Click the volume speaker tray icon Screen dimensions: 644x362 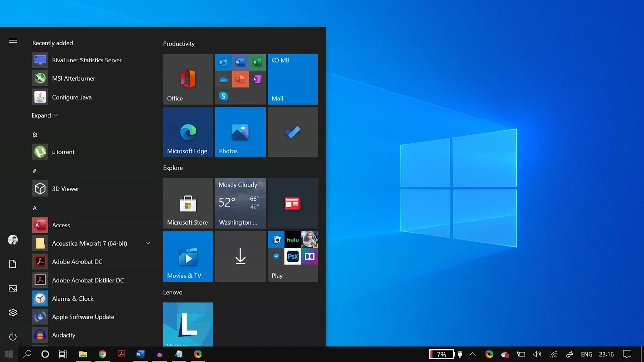[537, 354]
